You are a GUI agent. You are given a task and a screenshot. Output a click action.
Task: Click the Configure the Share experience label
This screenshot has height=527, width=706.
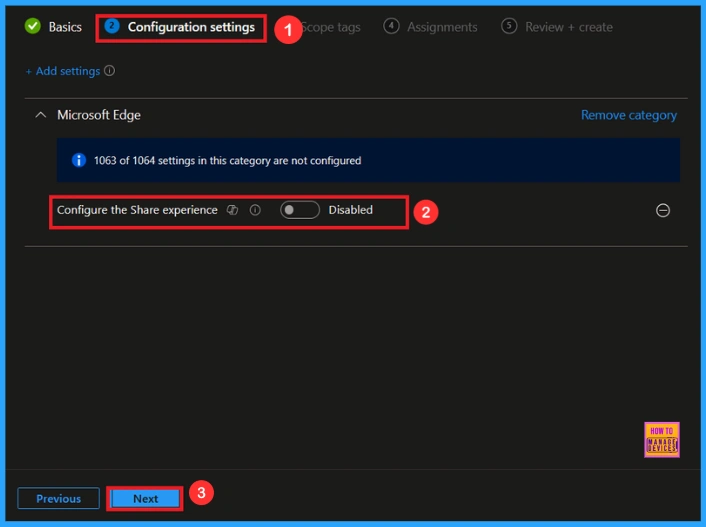(x=137, y=210)
